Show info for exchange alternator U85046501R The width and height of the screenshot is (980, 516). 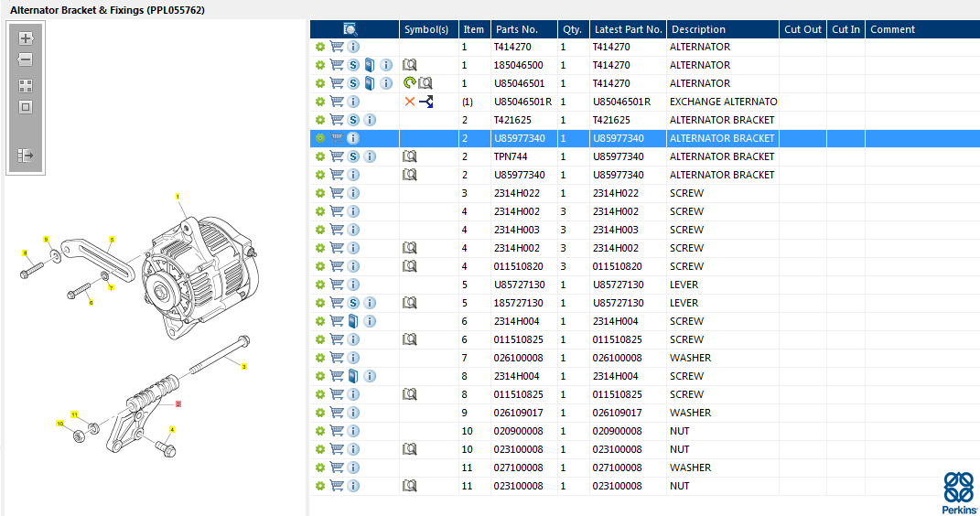tap(353, 102)
